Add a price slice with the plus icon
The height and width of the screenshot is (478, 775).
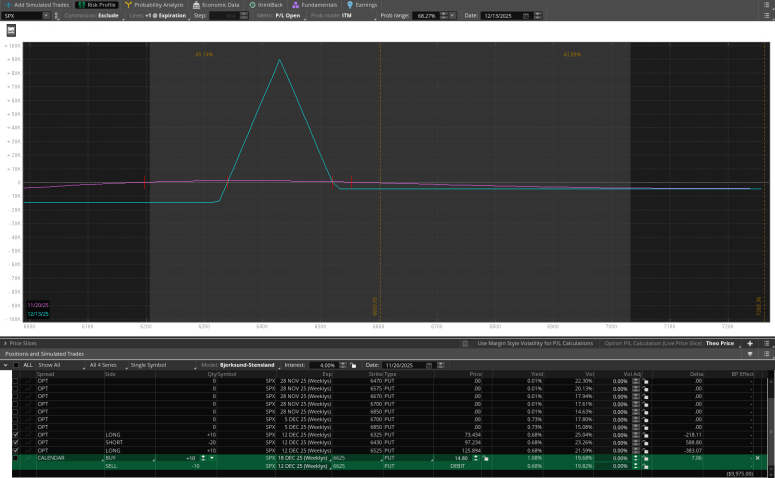point(750,343)
